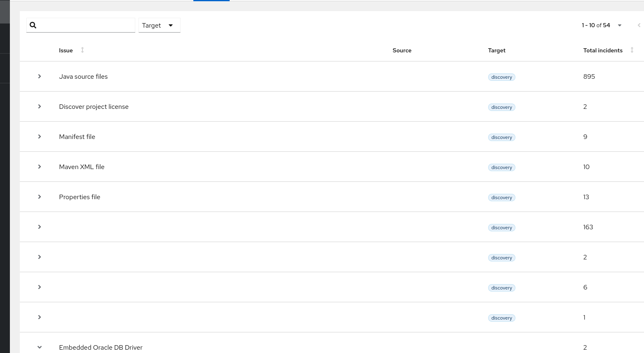
Task: Expand the row with 163 incidents
Action: [x=40, y=227]
